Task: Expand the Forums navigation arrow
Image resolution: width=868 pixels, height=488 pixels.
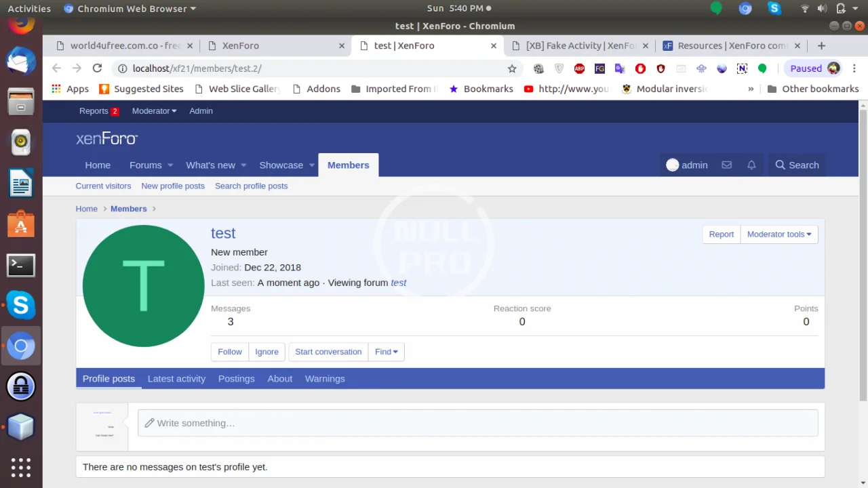Action: click(170, 165)
